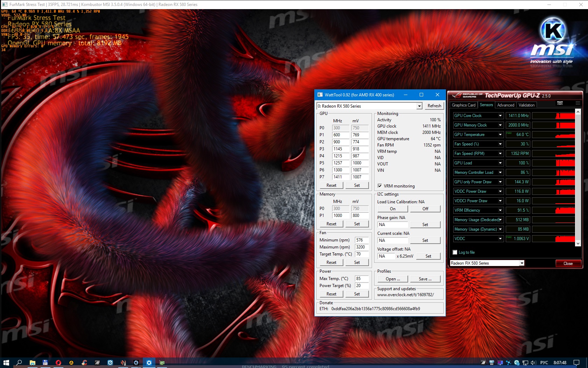Open Opera browser from the taskbar
The image size is (588, 368).
[58, 363]
